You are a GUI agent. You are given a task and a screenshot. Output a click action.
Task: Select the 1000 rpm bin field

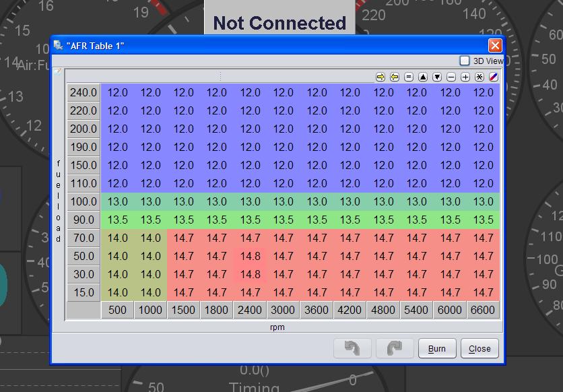pos(150,310)
